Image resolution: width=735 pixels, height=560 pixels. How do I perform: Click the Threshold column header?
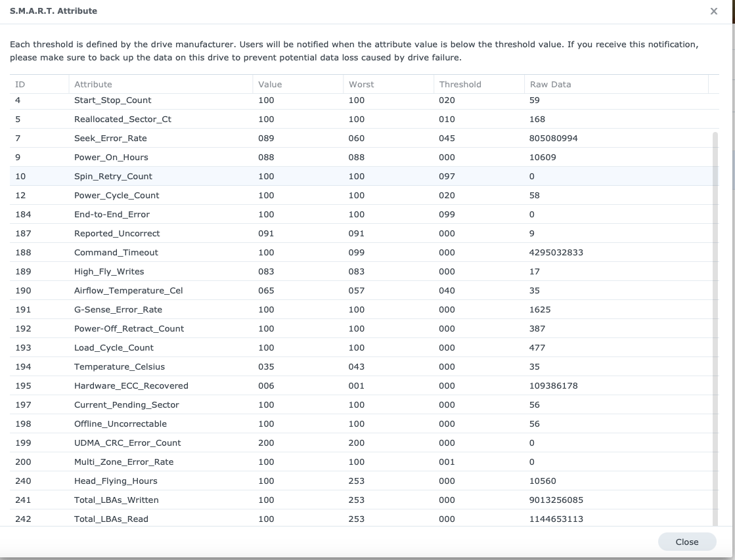pyautogui.click(x=479, y=84)
